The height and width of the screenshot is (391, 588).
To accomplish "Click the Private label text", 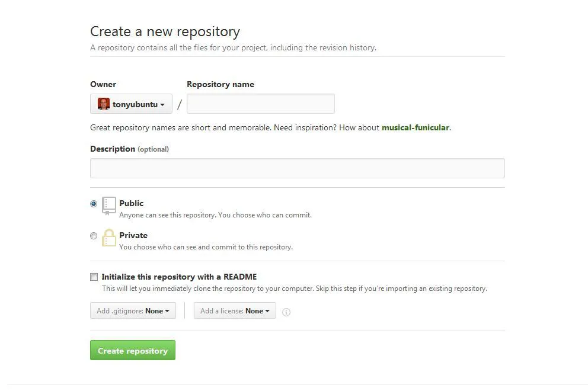I will [133, 235].
